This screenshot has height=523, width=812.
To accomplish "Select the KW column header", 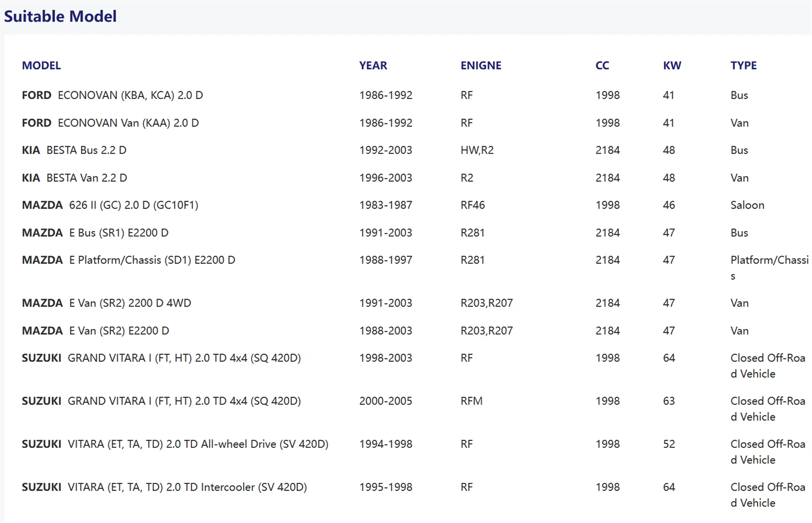I will [x=672, y=66].
